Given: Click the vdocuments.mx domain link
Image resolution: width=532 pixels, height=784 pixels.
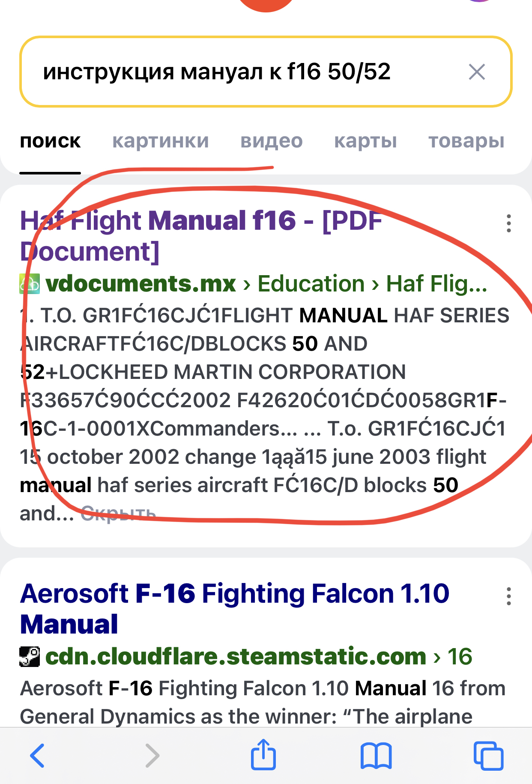Looking at the screenshot, I should coord(141,284).
